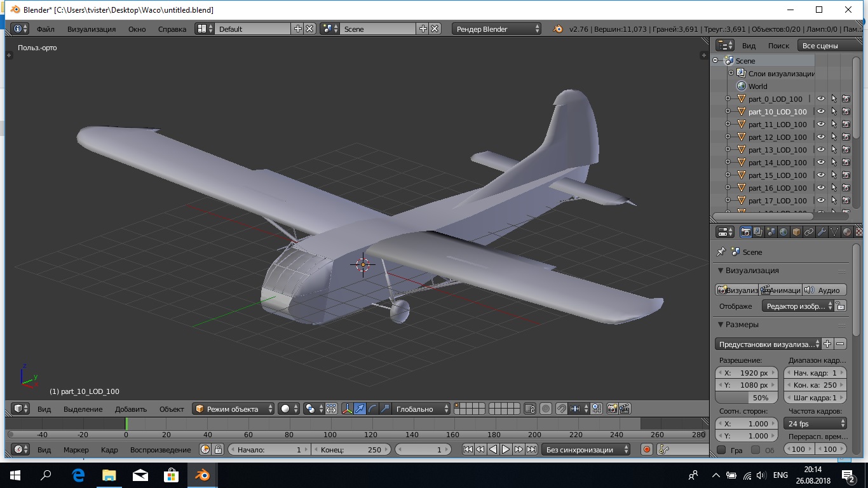Toggle the 3D manipulator widget
This screenshot has width=868, height=488.
pyautogui.click(x=348, y=409)
